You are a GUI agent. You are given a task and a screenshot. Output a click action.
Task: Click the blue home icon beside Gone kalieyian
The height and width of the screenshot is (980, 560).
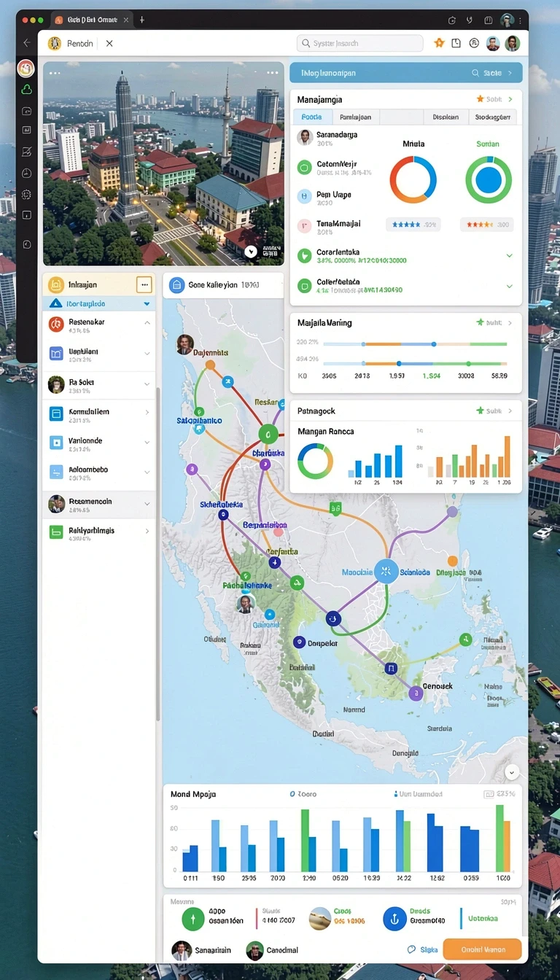(x=176, y=286)
